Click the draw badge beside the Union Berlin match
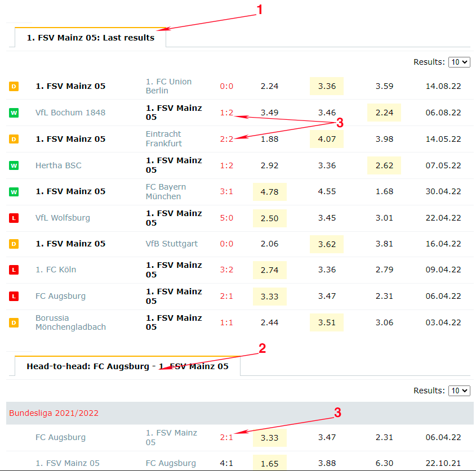476x471 pixels. coord(14,87)
